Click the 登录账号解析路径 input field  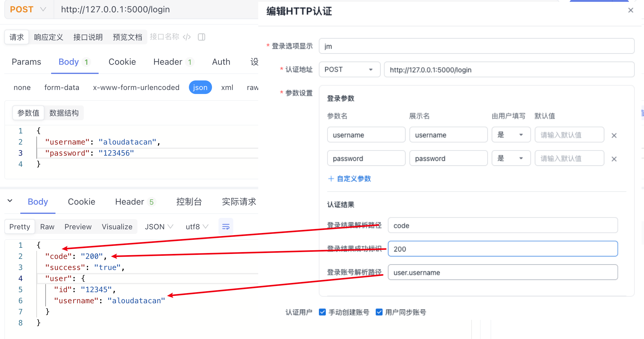tap(502, 272)
